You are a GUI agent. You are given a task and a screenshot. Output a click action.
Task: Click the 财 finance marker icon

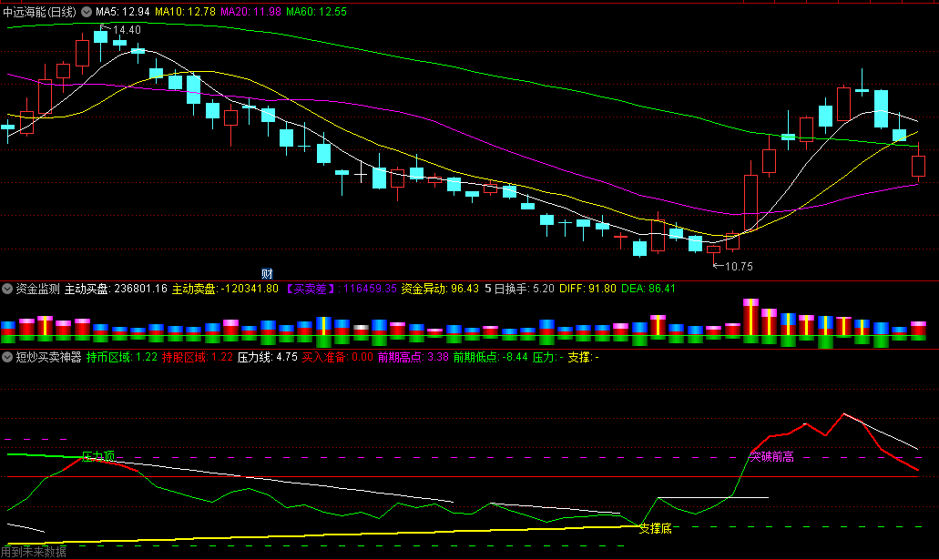[x=267, y=274]
